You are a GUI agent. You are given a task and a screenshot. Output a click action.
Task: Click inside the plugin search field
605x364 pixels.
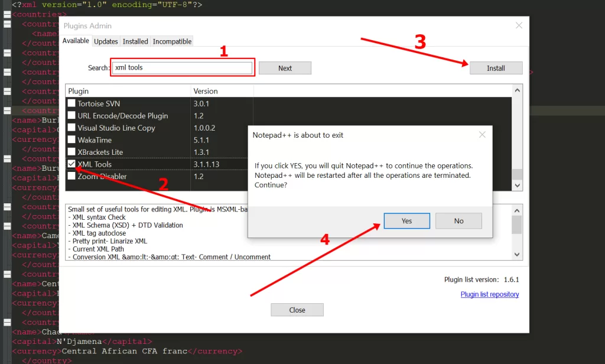182,67
